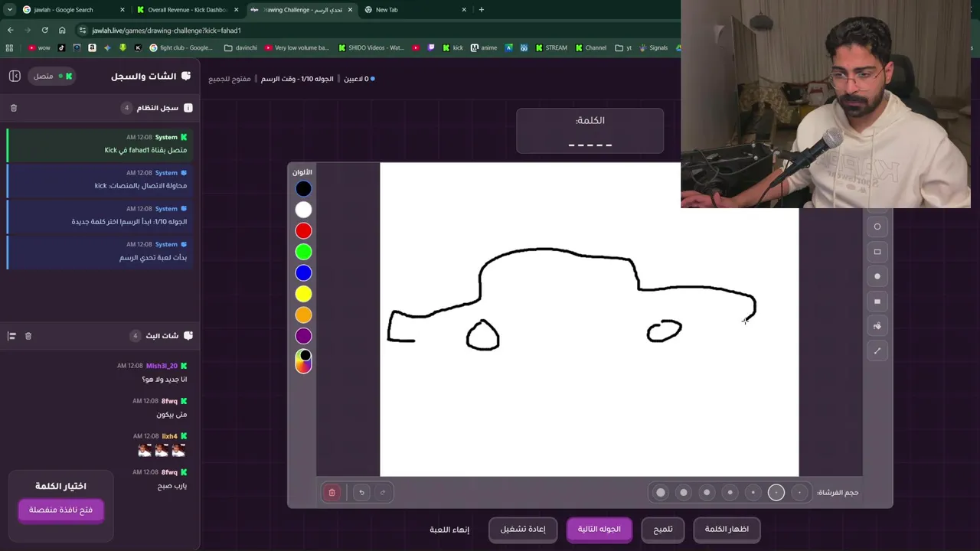Open a new browser tab
The height and width of the screenshot is (551, 980).
coord(481,10)
